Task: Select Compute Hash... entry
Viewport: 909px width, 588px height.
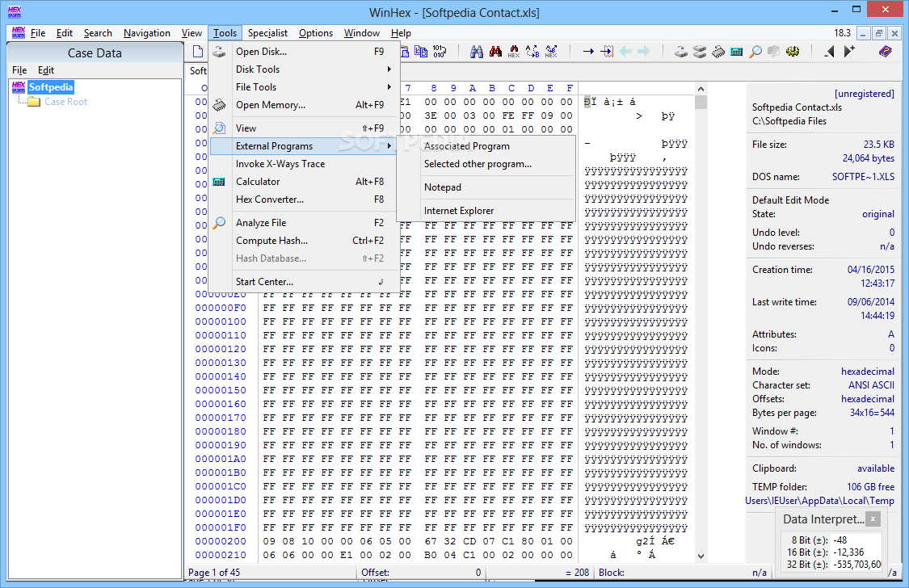Action: click(x=304, y=241)
